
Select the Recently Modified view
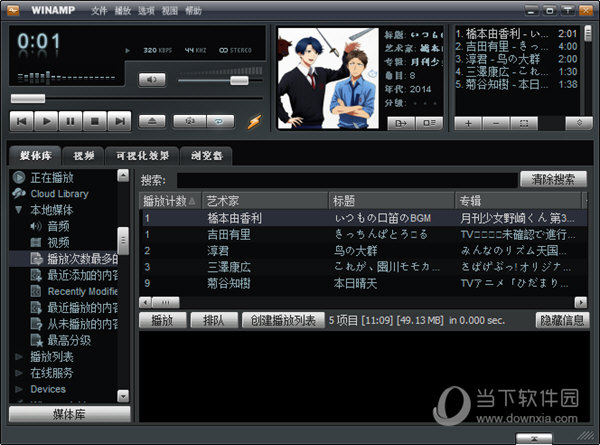tap(74, 291)
